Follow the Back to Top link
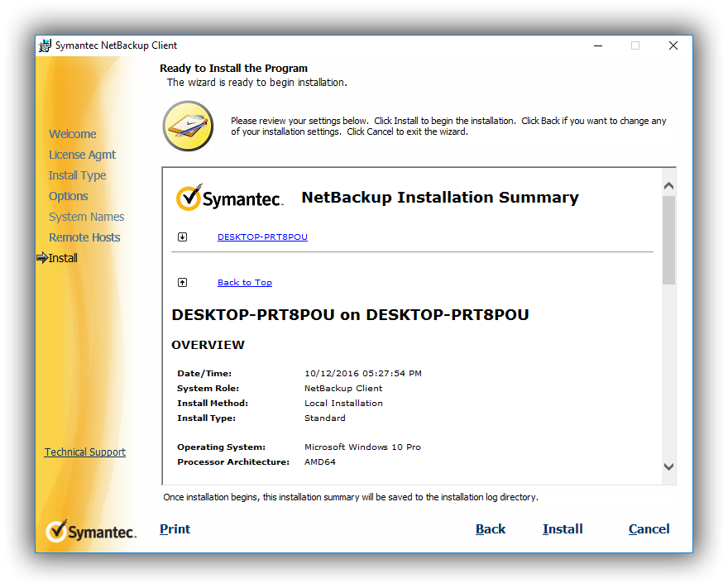Screen dimensions: 728x588 [245, 282]
